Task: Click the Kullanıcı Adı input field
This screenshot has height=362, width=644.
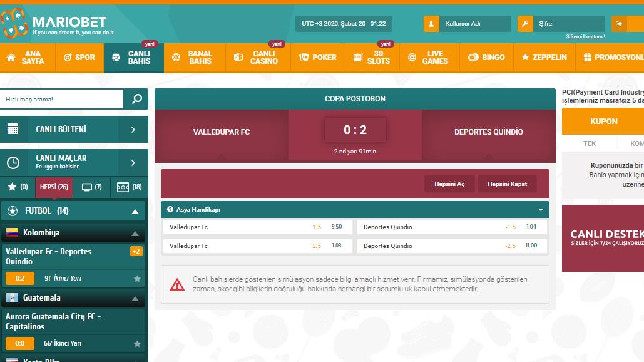Action: 475,24
